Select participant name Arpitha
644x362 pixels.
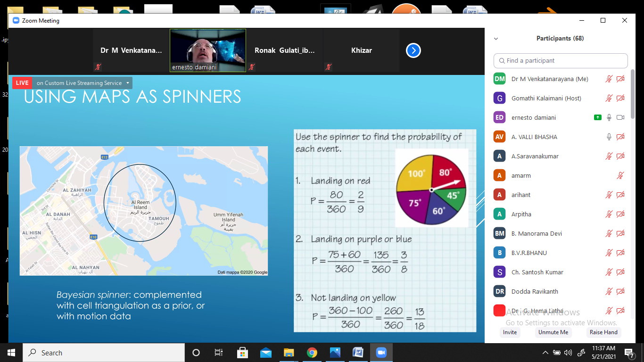point(521,214)
